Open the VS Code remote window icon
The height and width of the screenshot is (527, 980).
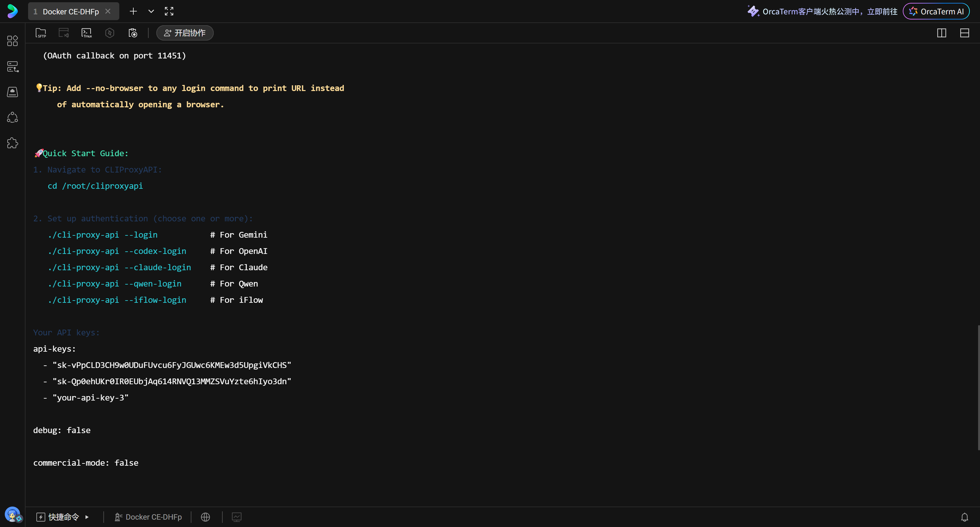(63, 33)
